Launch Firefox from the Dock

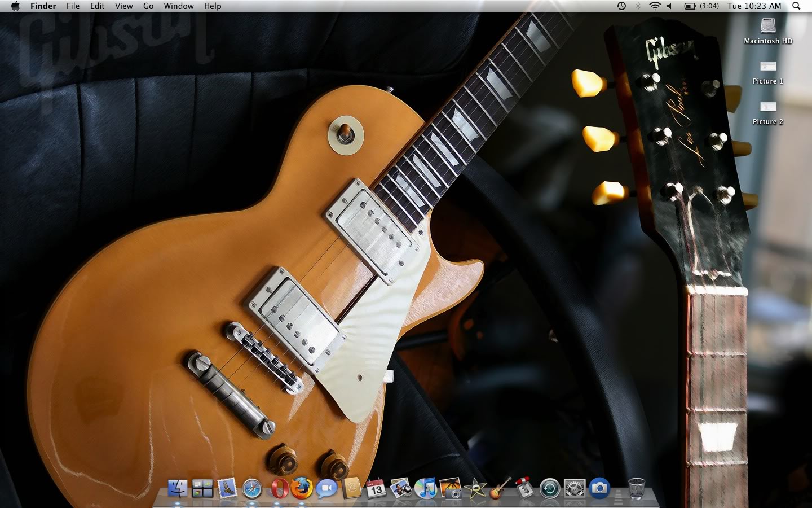pyautogui.click(x=302, y=488)
